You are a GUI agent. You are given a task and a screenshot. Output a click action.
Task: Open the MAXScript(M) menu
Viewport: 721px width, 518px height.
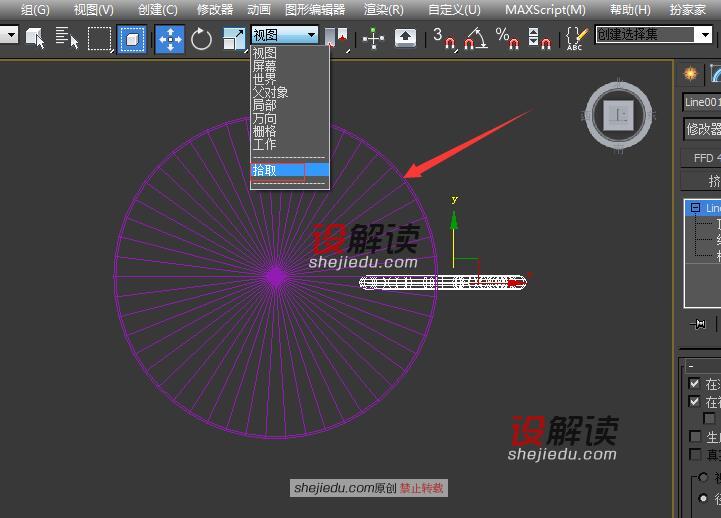[545, 9]
